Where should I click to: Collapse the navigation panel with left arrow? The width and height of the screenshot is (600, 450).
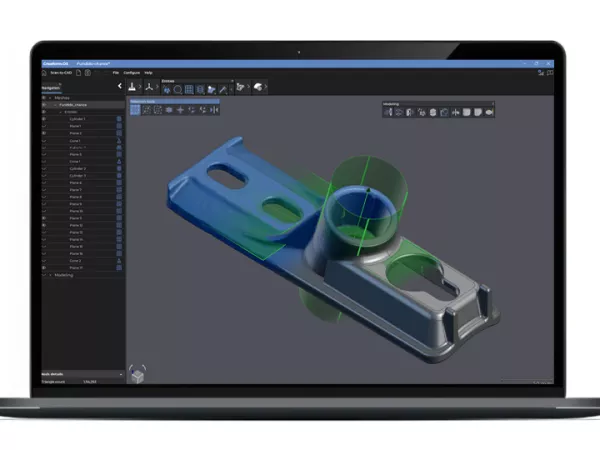[x=121, y=87]
